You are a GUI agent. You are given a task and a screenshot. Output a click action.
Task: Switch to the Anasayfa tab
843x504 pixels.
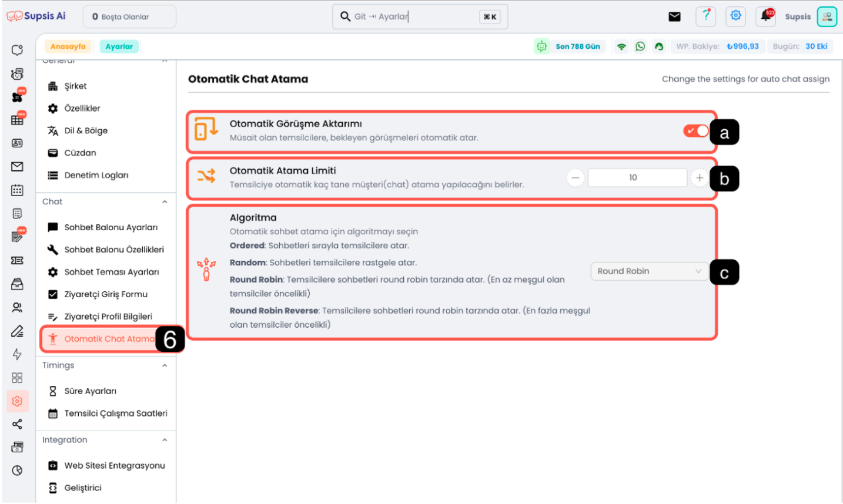coord(68,46)
